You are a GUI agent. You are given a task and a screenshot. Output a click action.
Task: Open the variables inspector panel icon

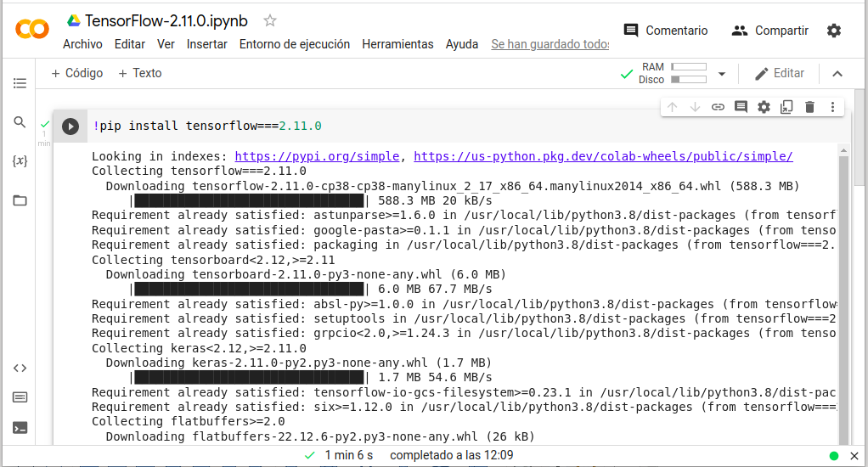[20, 161]
